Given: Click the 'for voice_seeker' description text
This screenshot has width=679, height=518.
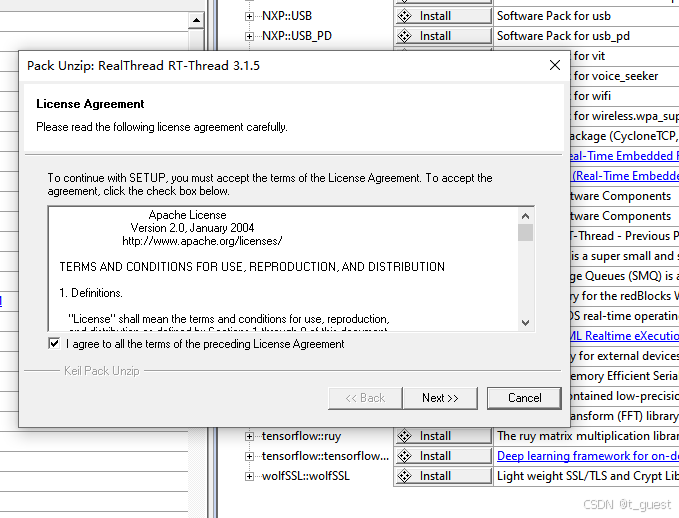Looking at the screenshot, I should 615,76.
